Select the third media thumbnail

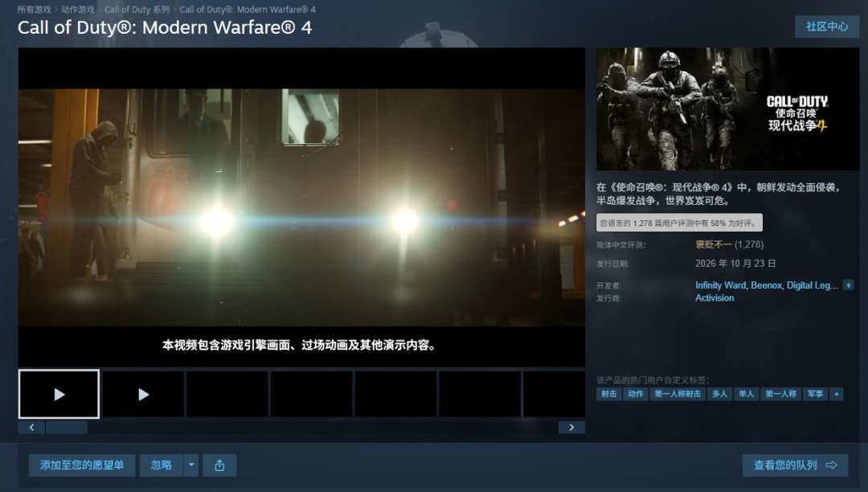227,394
